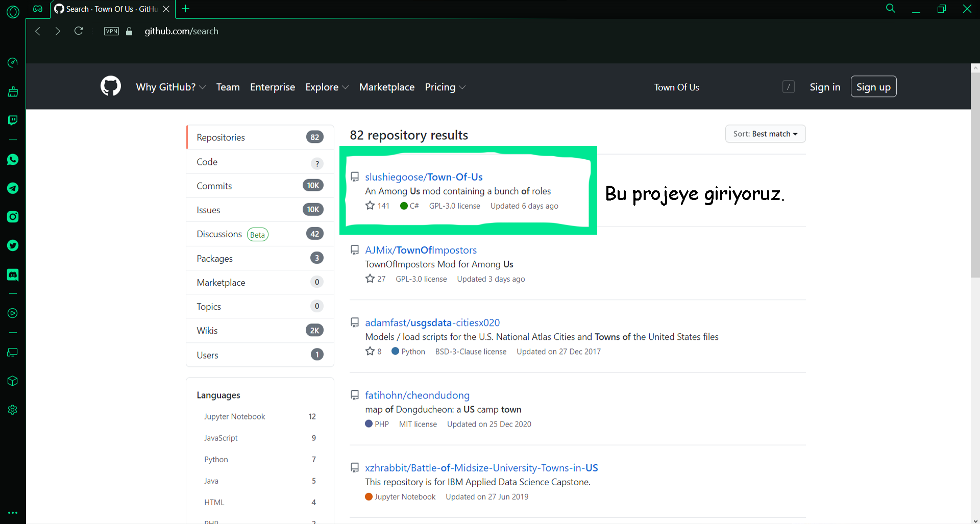Filter by HTML language

coord(260,502)
